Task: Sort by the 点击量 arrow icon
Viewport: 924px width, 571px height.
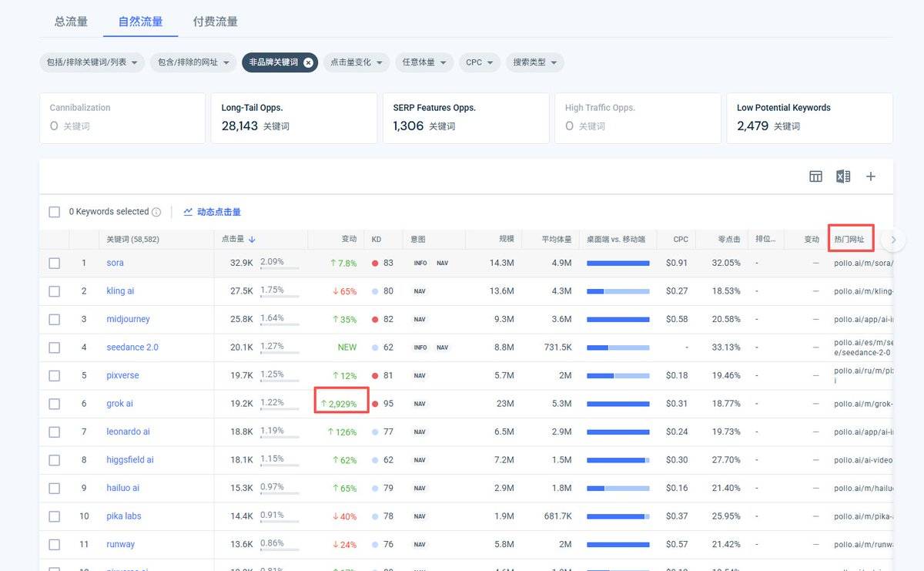Action: 252,240
